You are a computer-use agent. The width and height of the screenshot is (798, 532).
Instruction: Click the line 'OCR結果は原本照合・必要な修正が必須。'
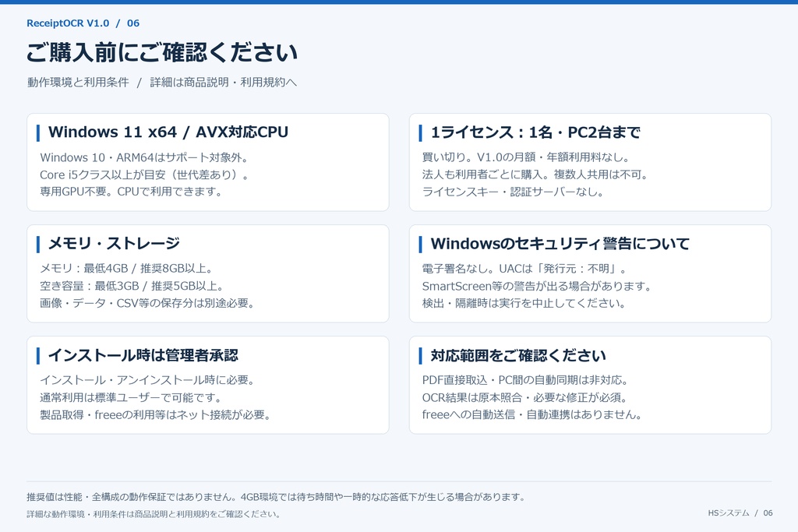524,397
